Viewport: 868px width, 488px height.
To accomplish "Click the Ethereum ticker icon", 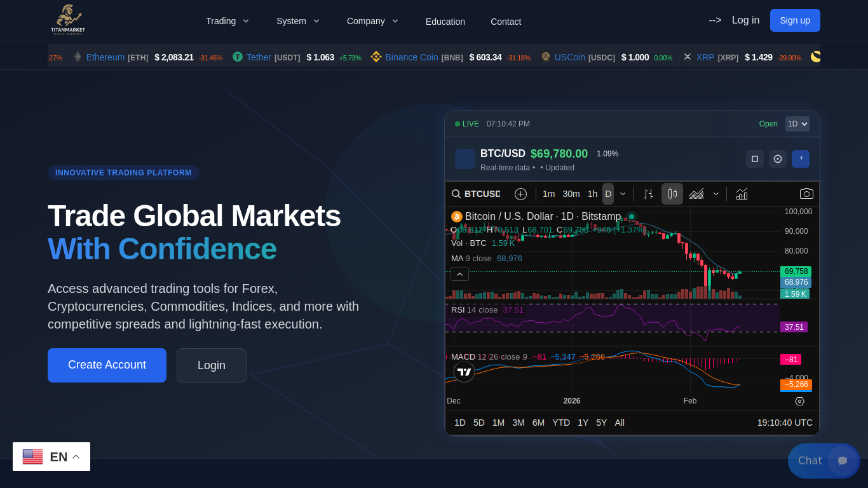I will pos(78,57).
